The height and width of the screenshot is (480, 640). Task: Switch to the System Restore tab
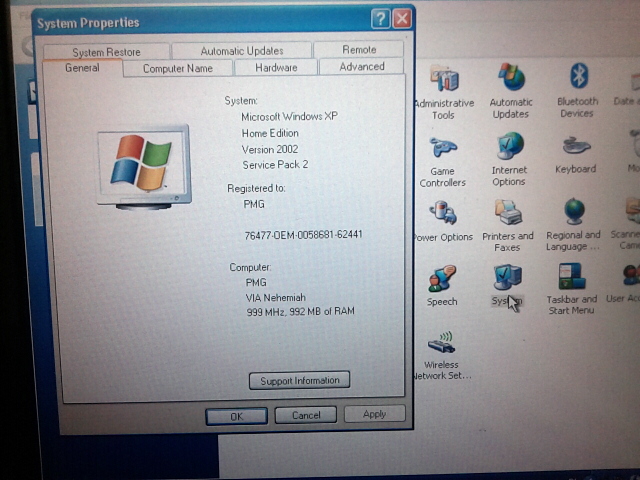tap(107, 52)
